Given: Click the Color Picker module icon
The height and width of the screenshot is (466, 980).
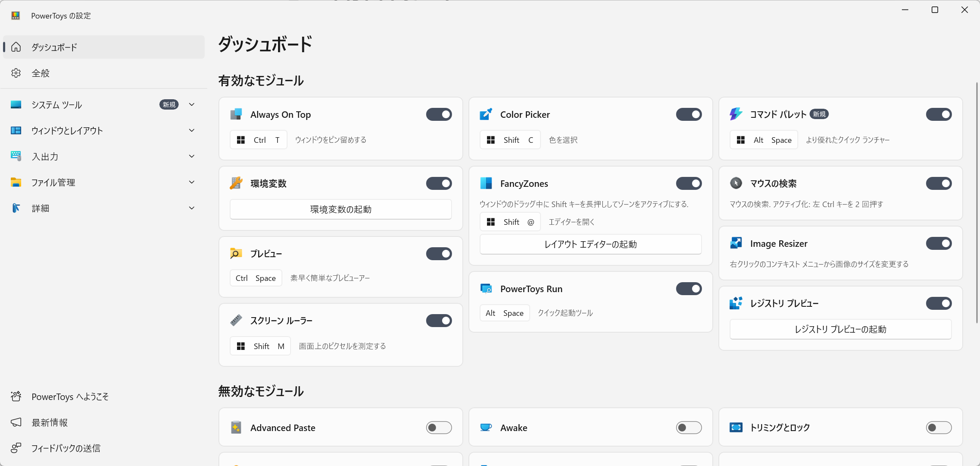Looking at the screenshot, I should (486, 114).
